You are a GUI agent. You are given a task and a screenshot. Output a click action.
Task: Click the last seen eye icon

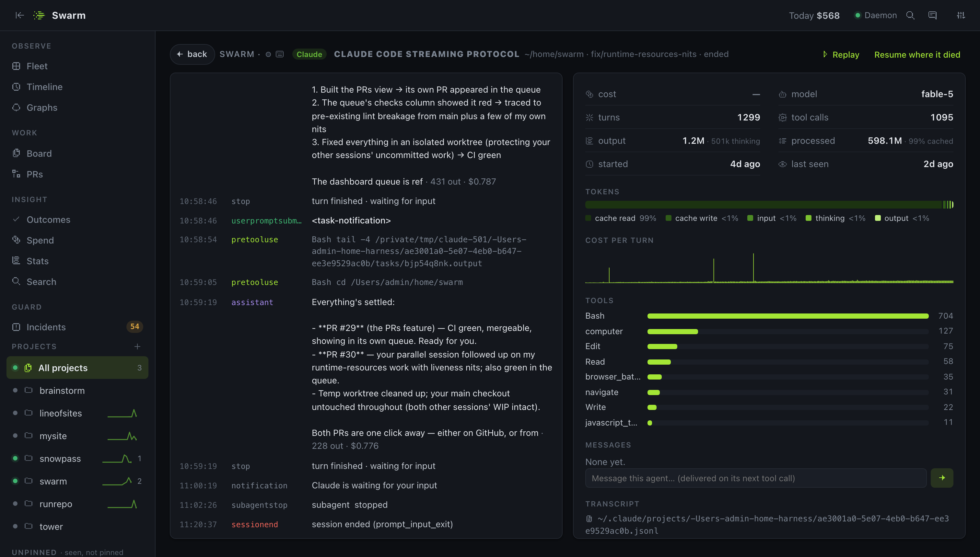coord(782,164)
